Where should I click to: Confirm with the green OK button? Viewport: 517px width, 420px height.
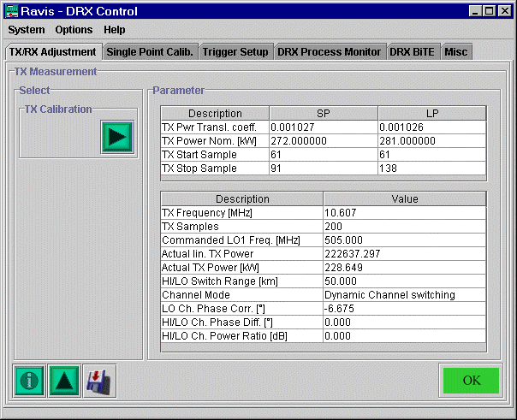coord(471,381)
